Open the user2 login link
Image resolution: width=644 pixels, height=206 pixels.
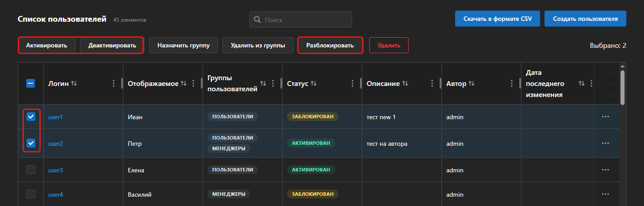click(x=56, y=144)
